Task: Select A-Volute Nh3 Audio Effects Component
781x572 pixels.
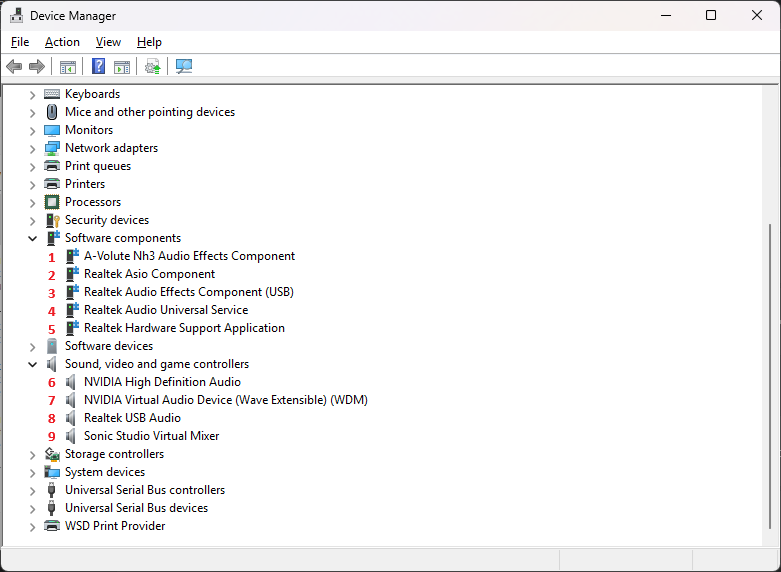Action: pos(189,256)
